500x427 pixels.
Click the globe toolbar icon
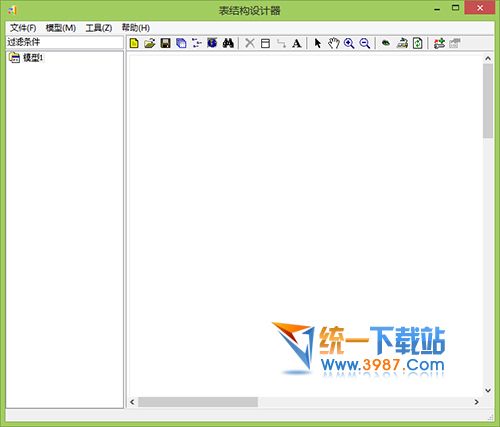212,43
